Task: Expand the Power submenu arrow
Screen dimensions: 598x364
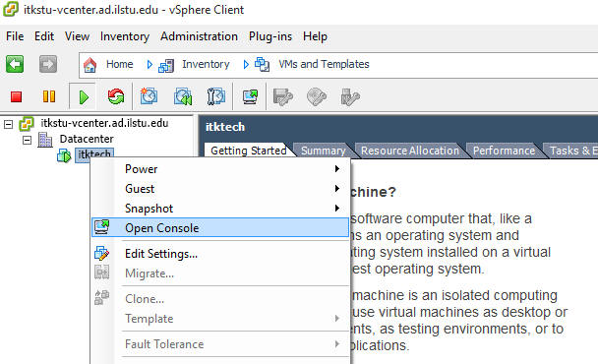Action: coord(336,168)
